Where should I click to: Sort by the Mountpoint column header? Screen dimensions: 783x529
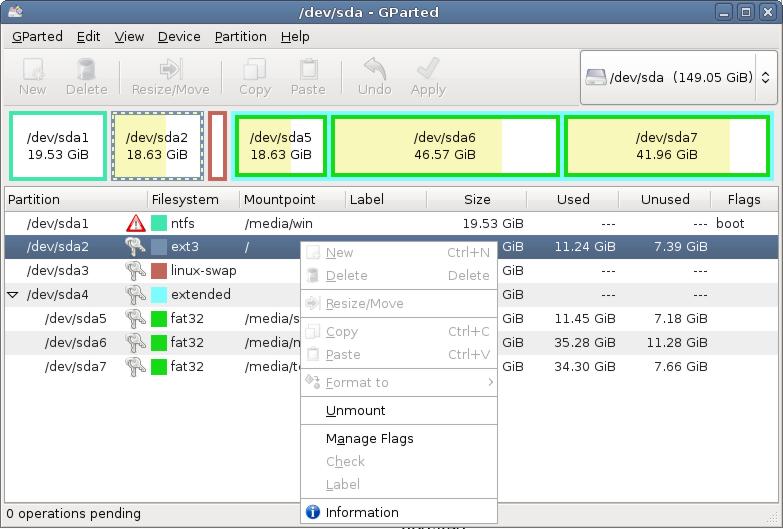tap(292, 199)
